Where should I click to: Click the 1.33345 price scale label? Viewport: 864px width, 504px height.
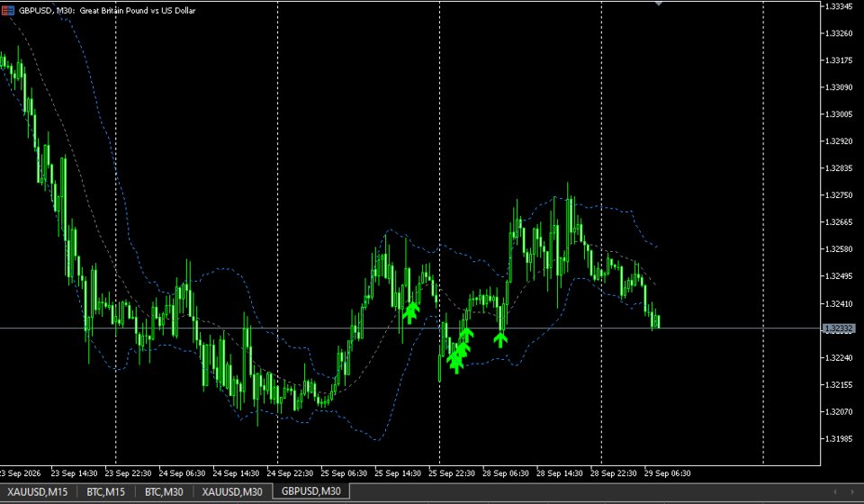838,6
